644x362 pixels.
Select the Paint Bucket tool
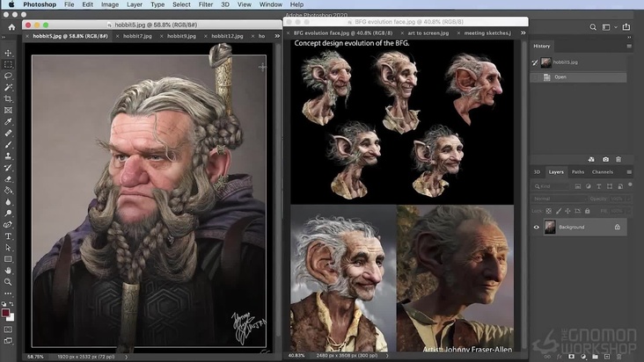tap(8, 191)
